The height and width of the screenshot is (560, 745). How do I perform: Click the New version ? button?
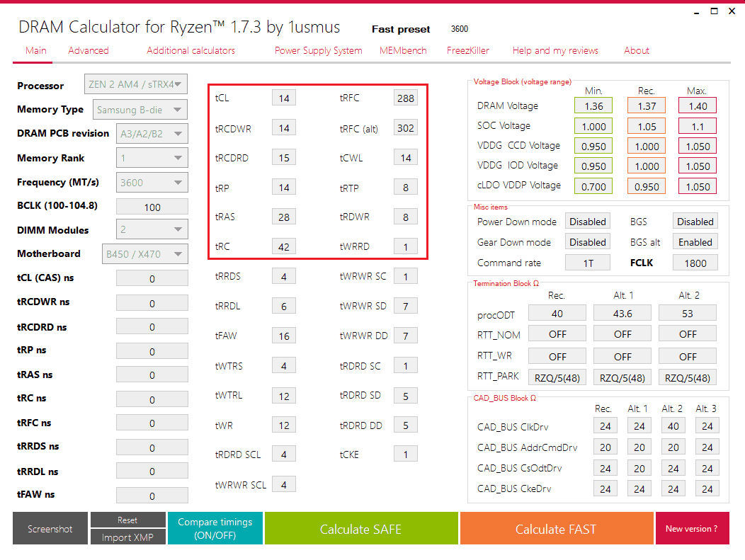[x=693, y=528]
